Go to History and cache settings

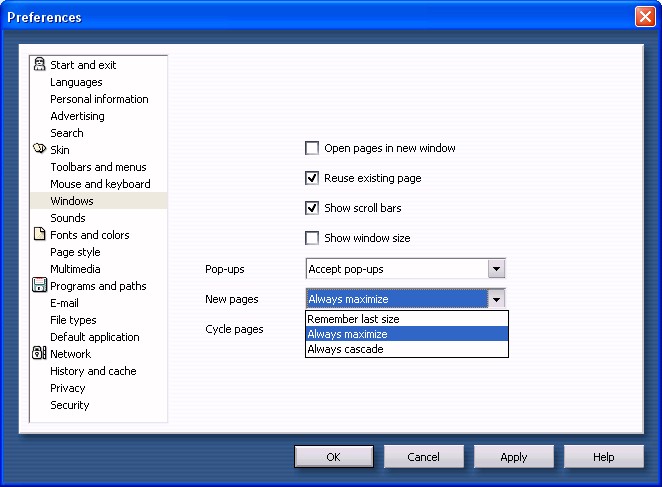tap(93, 371)
